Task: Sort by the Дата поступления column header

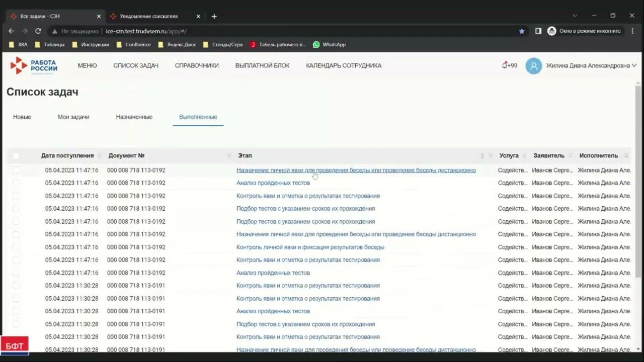Action: (x=67, y=156)
